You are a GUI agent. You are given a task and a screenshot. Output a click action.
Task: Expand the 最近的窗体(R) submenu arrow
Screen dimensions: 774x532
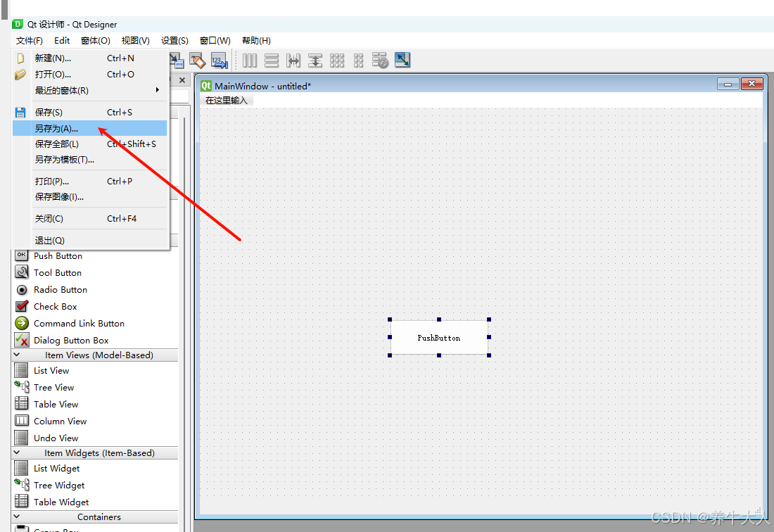[158, 90]
